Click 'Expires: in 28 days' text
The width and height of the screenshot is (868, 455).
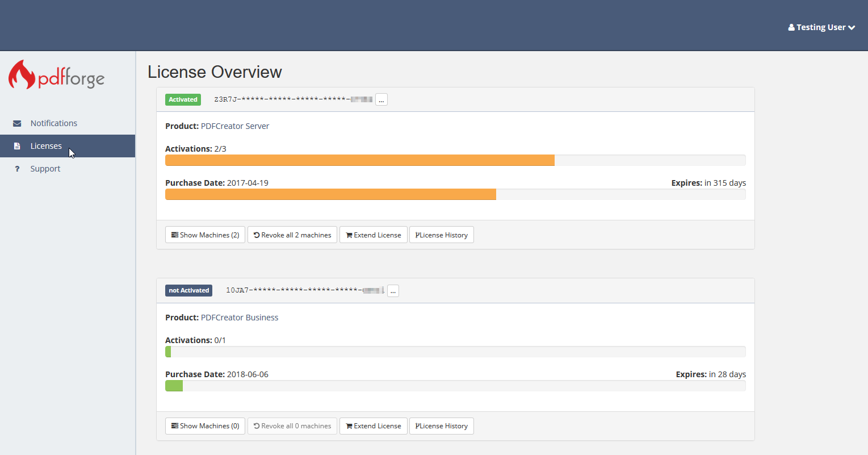[711, 374]
